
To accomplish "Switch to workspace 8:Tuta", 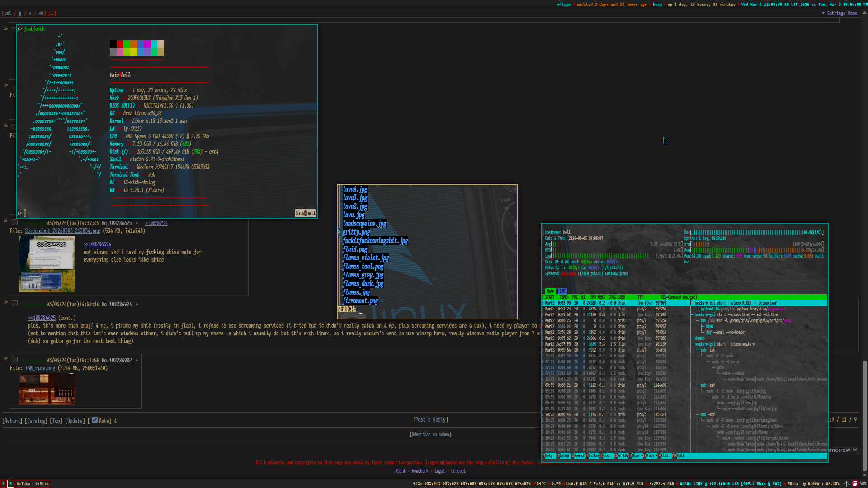I will [24, 484].
